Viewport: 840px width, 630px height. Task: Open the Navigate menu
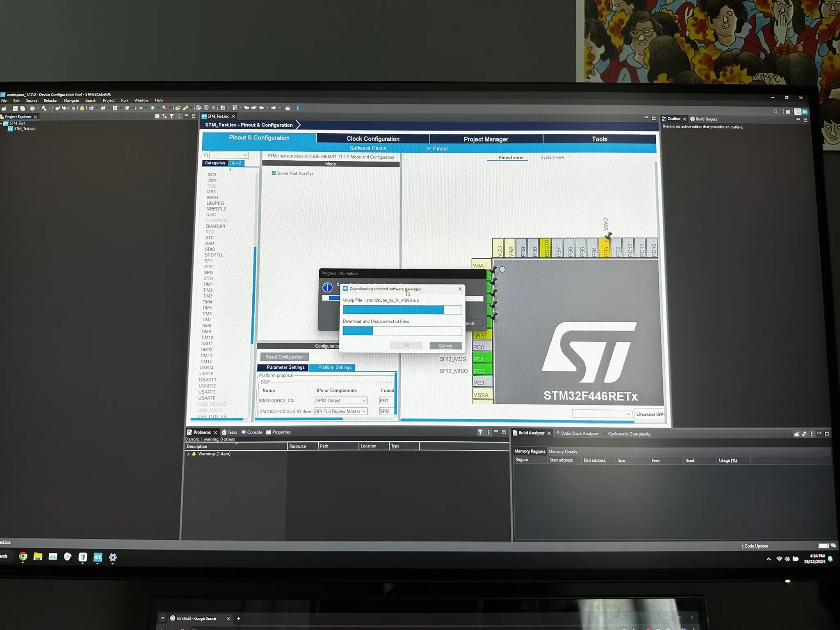tap(71, 101)
